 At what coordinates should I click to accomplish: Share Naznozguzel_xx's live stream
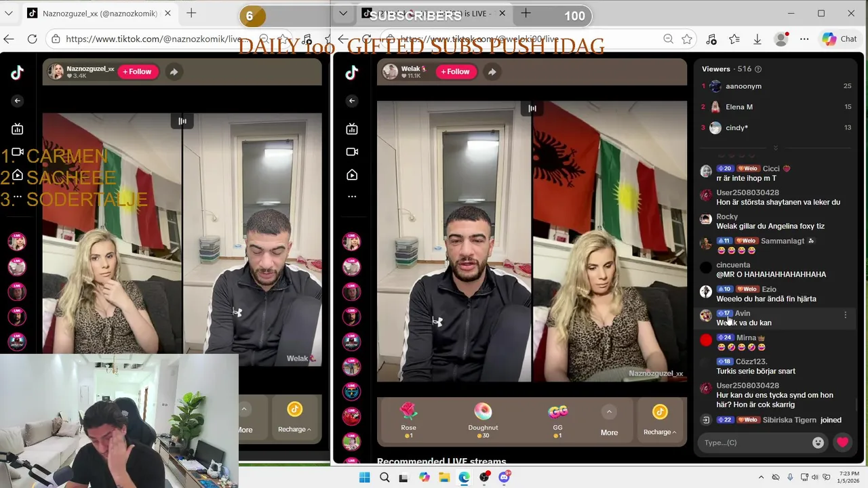tap(174, 71)
